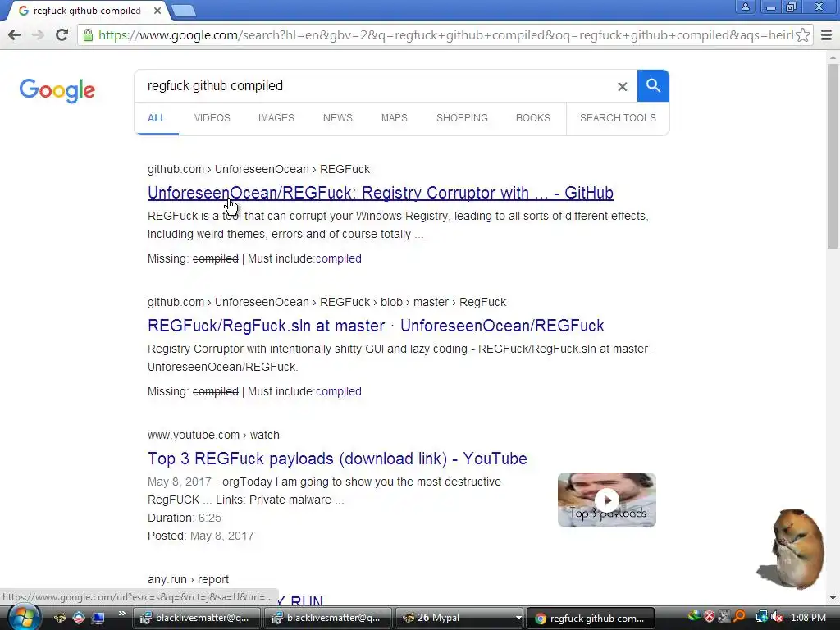Switch to the SHOPPING search tab
Screen dimensions: 840x630
click(462, 118)
